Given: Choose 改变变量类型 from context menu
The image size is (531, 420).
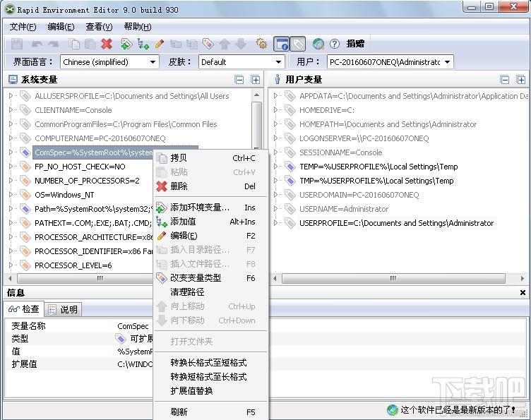Looking at the screenshot, I should tap(210, 278).
